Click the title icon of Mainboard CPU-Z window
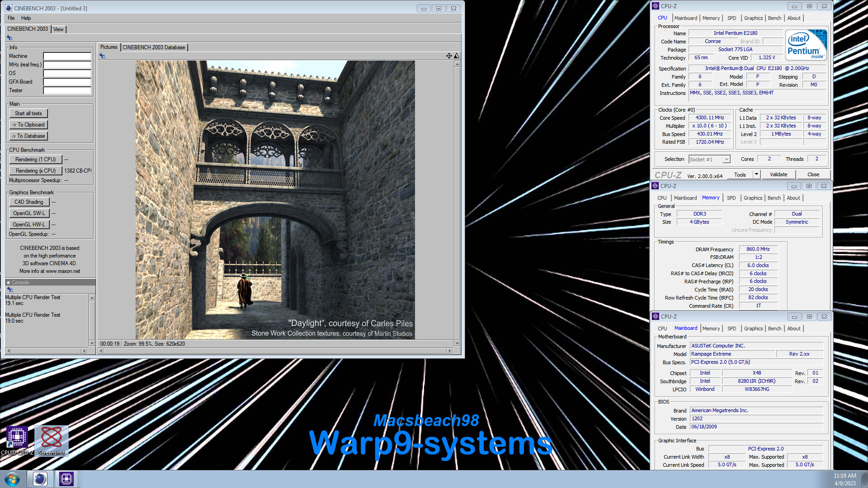The width and height of the screenshot is (868, 488). pos(656,316)
